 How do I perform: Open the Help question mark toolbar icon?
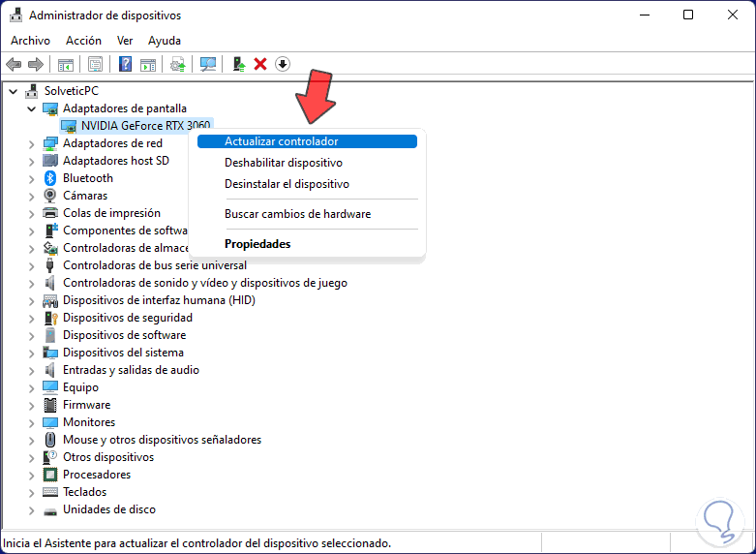(125, 64)
